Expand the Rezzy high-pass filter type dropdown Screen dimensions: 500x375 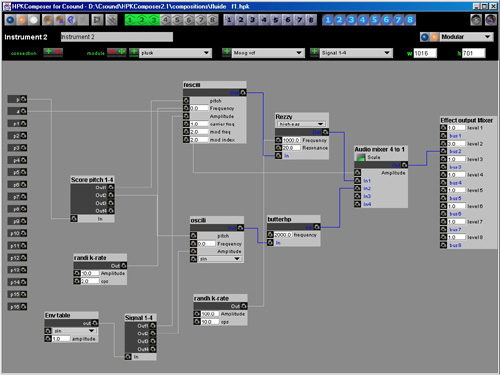pos(301,124)
